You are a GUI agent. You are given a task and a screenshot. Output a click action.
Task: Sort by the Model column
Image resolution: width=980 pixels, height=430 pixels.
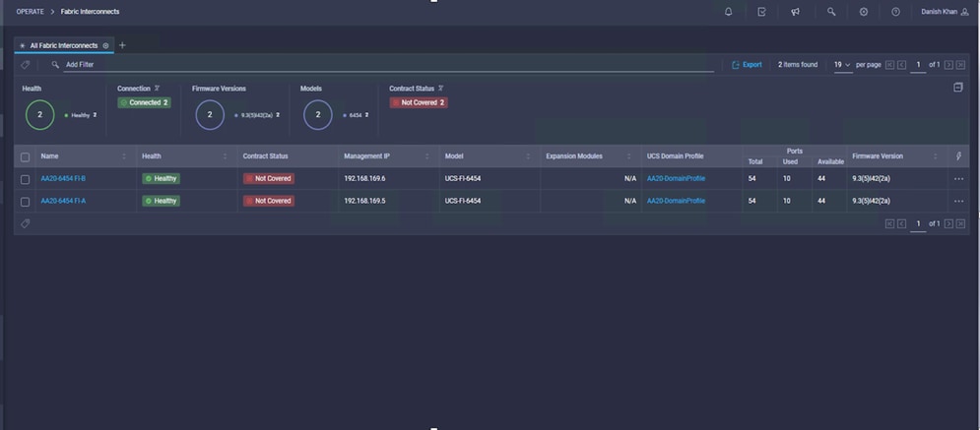(528, 156)
